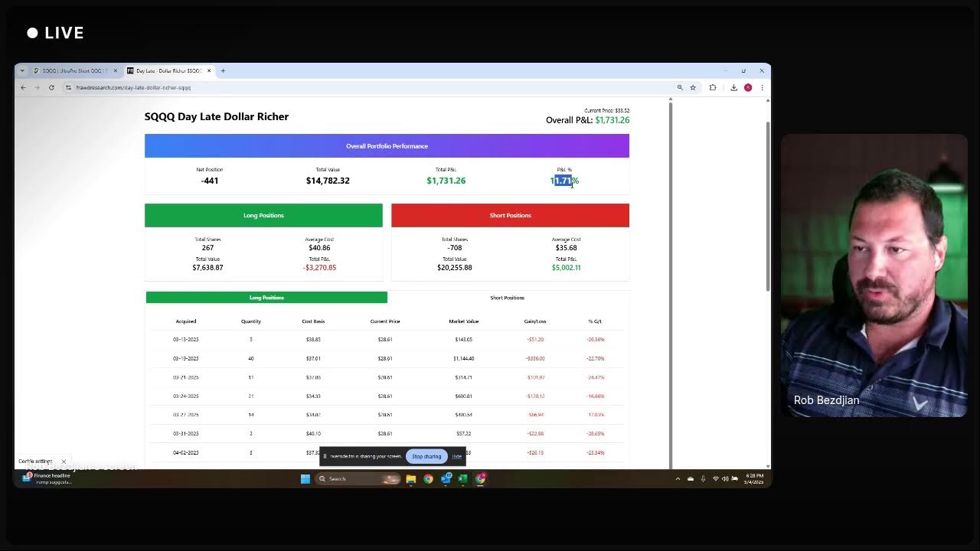Image resolution: width=980 pixels, height=551 pixels.
Task: Open a new browser tab
Action: 223,70
